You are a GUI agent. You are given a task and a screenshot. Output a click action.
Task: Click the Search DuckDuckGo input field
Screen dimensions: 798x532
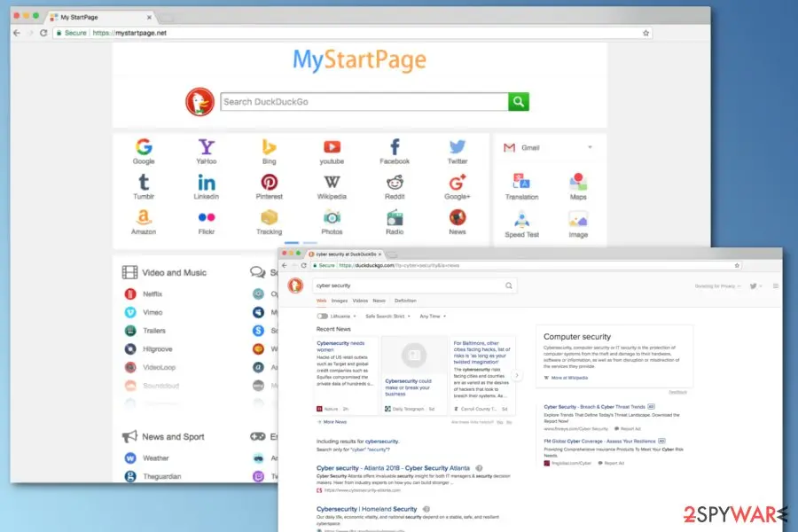364,101
